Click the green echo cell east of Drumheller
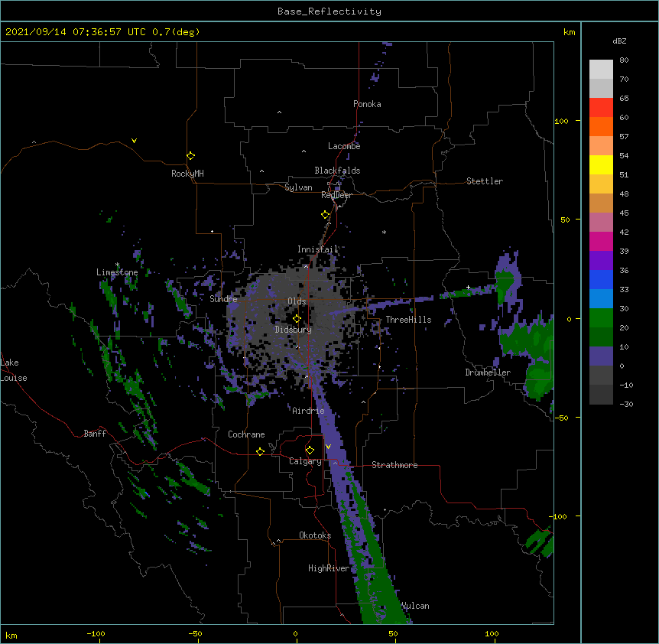Image resolution: width=659 pixels, height=644 pixels. click(539, 378)
